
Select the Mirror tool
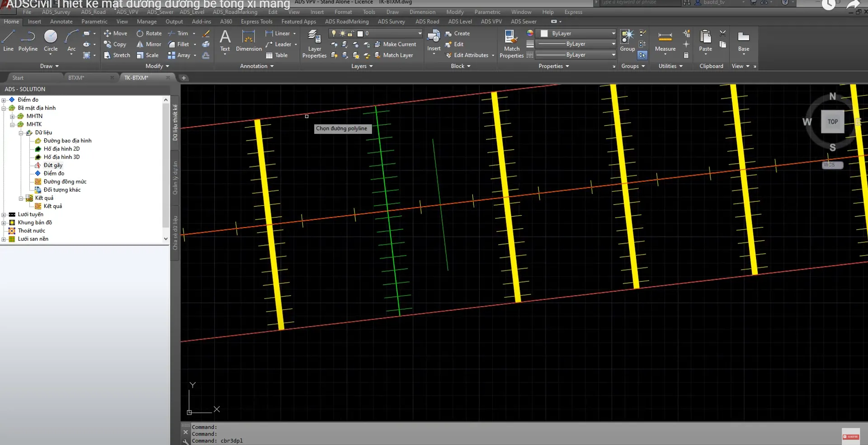click(149, 44)
